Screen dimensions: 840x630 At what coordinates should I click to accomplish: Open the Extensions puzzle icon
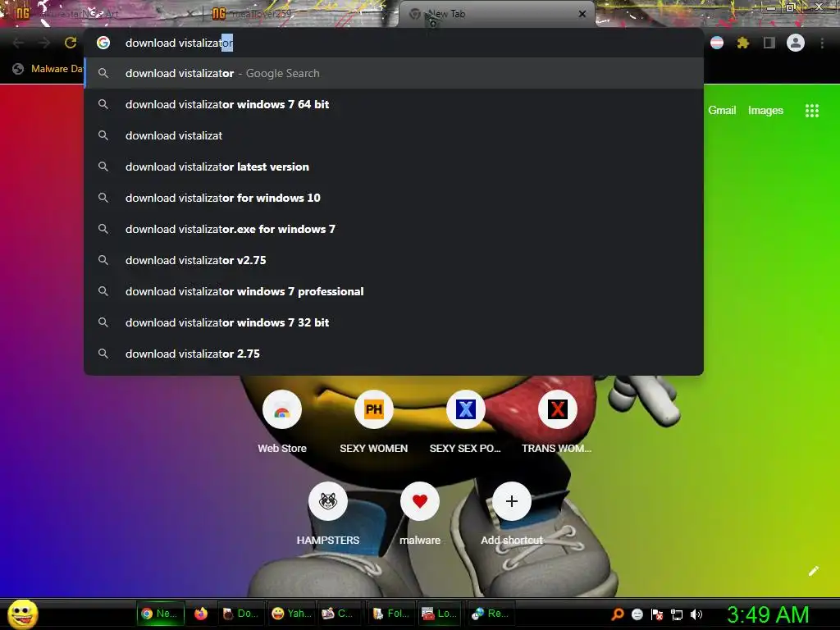(x=742, y=43)
